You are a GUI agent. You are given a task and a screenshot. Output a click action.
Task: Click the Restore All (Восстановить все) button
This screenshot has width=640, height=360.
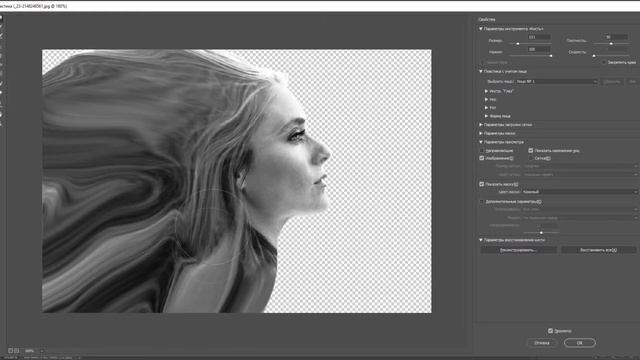click(598, 250)
